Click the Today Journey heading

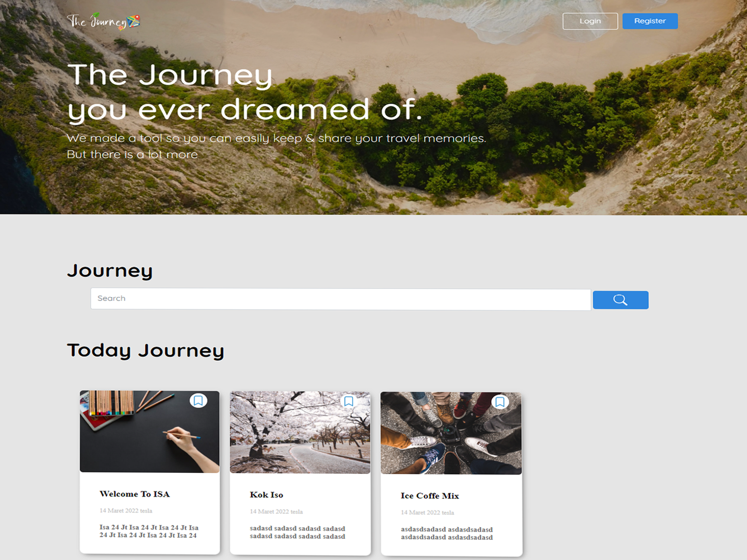coord(146,351)
